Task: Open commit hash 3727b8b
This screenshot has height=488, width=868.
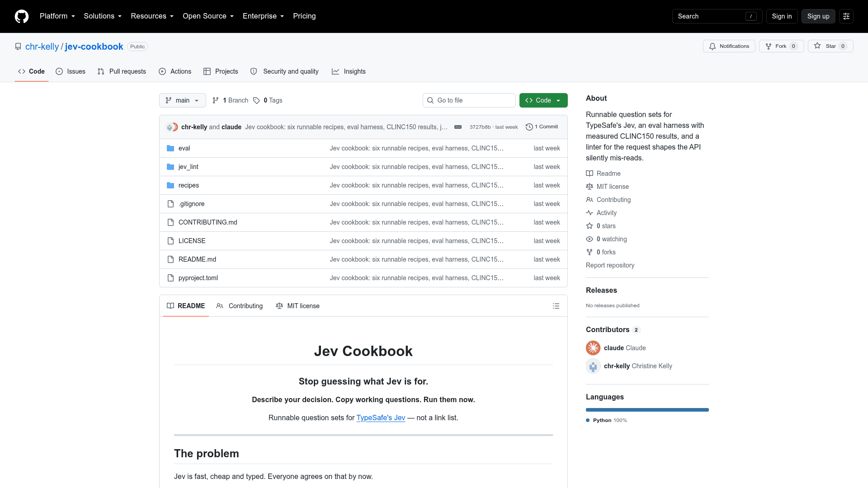Action: tap(480, 127)
